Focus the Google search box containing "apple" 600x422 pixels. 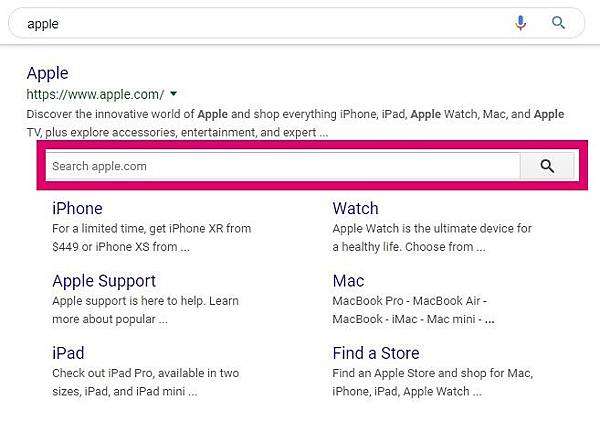coord(250,22)
